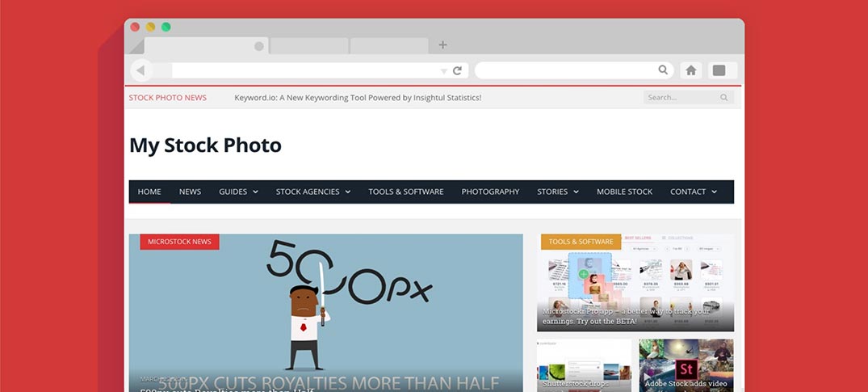Click the site Search... input field
Image resolution: width=868 pixels, height=392 pixels.
point(689,98)
